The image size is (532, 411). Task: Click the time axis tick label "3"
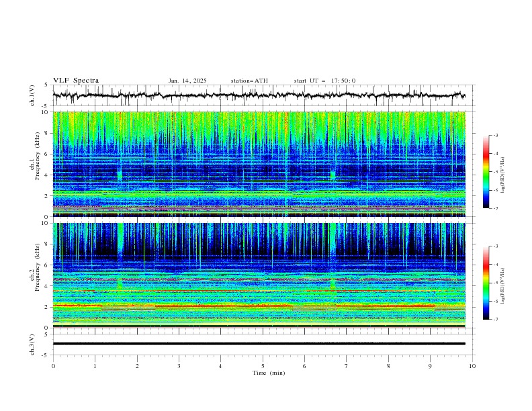[179, 366]
